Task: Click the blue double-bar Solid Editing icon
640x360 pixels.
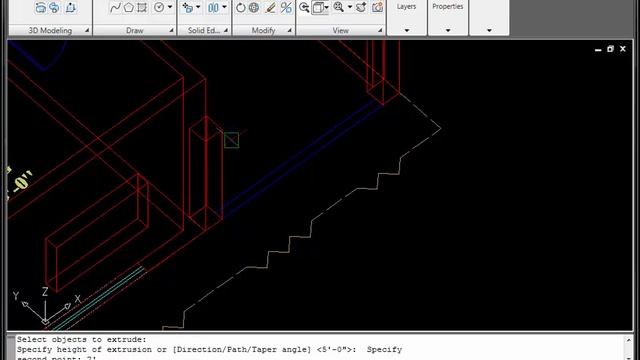Action: tap(213, 7)
